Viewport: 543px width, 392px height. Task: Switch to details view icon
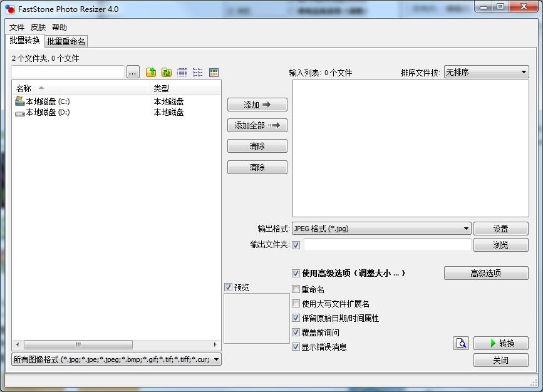click(x=182, y=72)
